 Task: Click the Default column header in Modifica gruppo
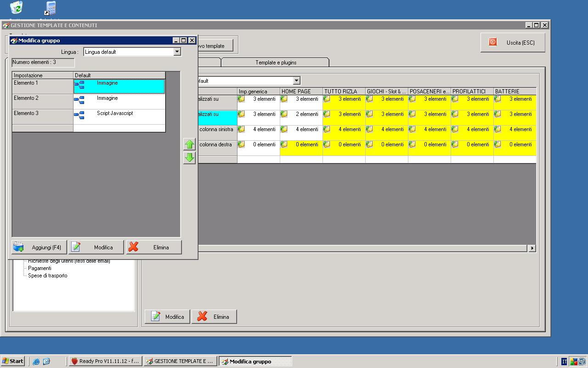119,75
